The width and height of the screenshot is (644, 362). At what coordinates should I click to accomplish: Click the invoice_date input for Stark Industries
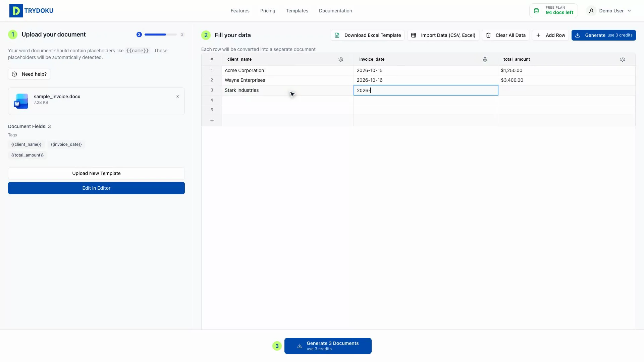tap(426, 90)
